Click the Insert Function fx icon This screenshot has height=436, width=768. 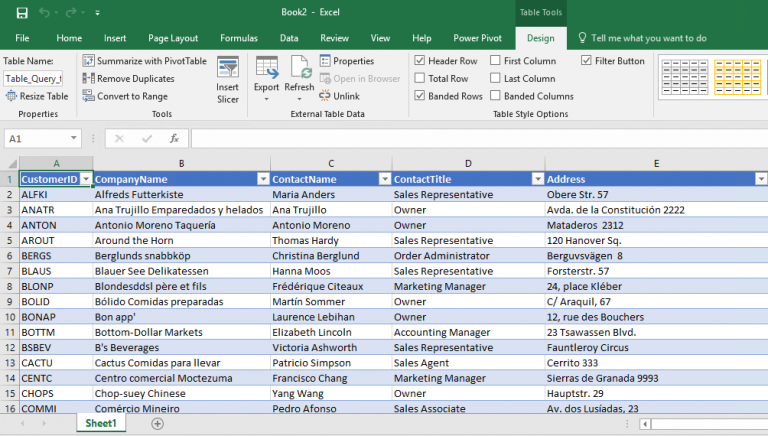[174, 138]
